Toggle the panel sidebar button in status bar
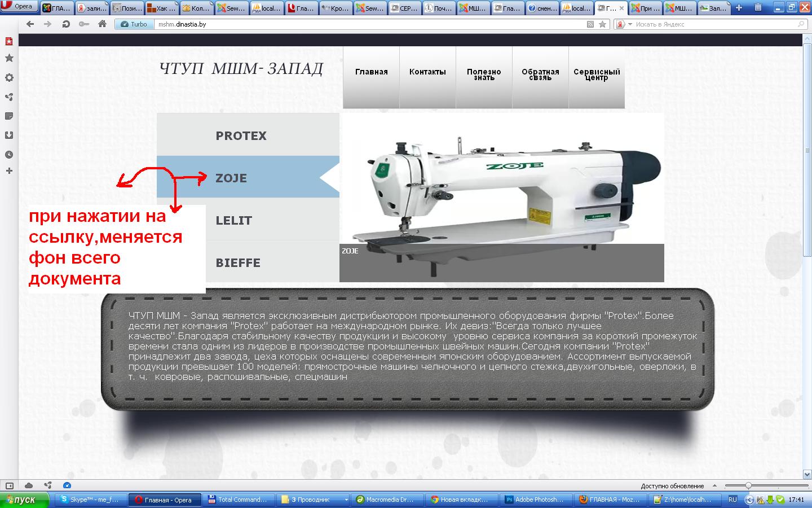Viewport: 812px width, 508px height. click(9, 485)
